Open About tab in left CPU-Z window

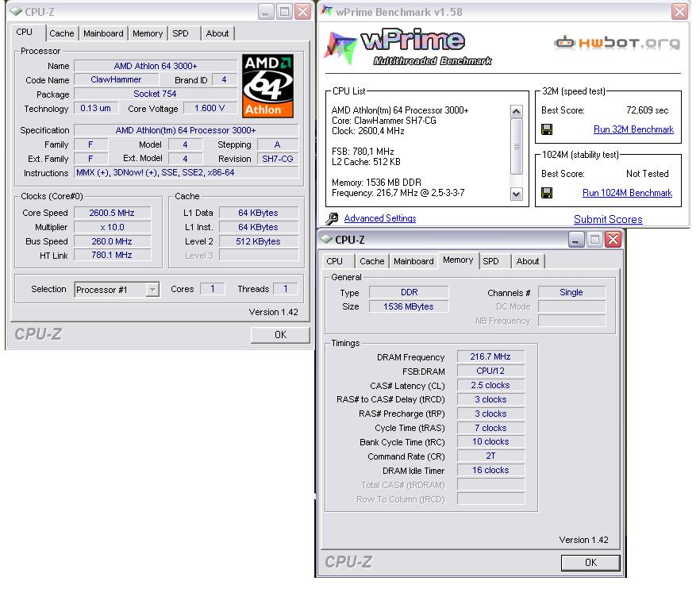217,33
